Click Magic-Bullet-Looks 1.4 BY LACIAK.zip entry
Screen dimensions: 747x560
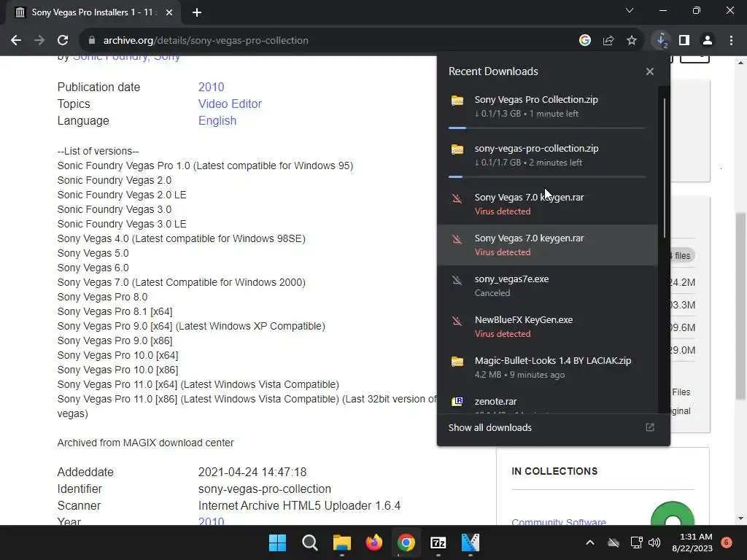click(x=547, y=367)
